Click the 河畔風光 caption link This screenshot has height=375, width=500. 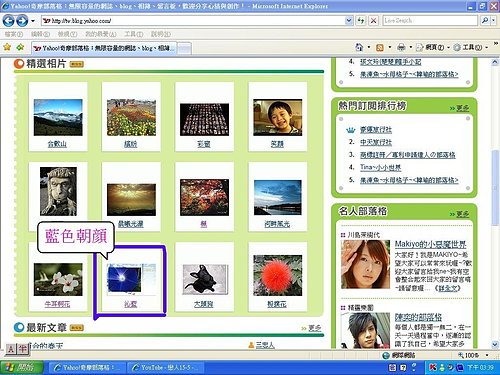pyautogui.click(x=277, y=224)
